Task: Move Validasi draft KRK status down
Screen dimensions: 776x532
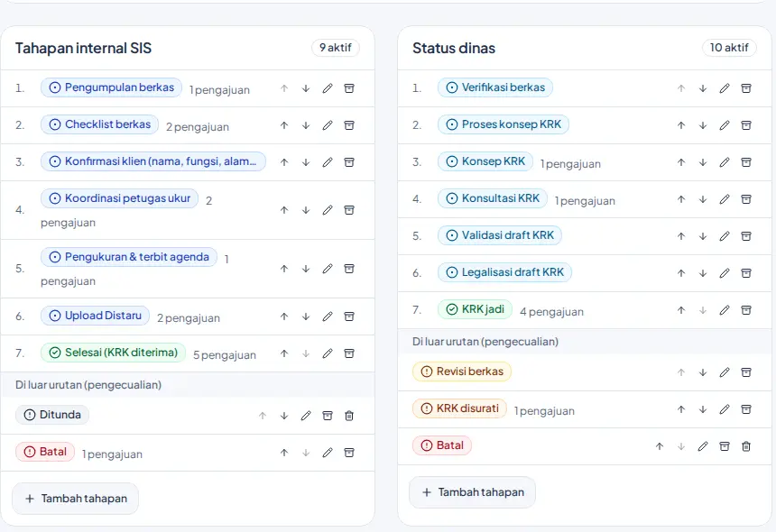Action: (x=703, y=236)
